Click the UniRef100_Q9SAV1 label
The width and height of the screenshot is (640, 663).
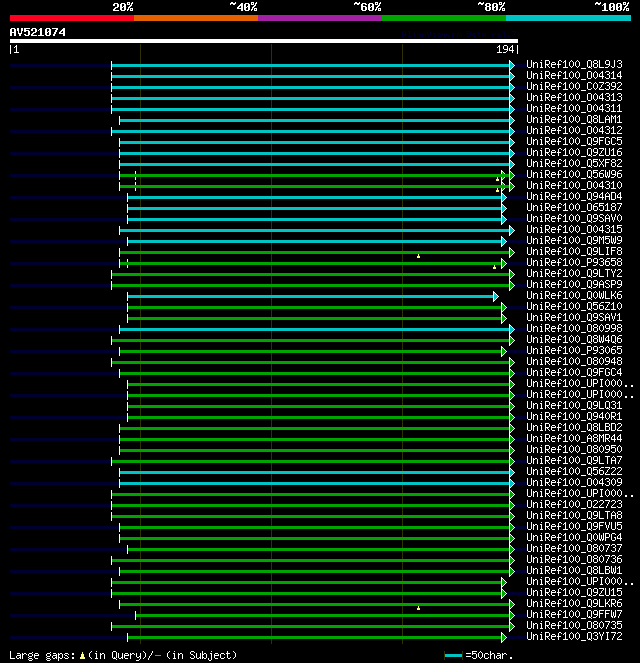coord(574,317)
